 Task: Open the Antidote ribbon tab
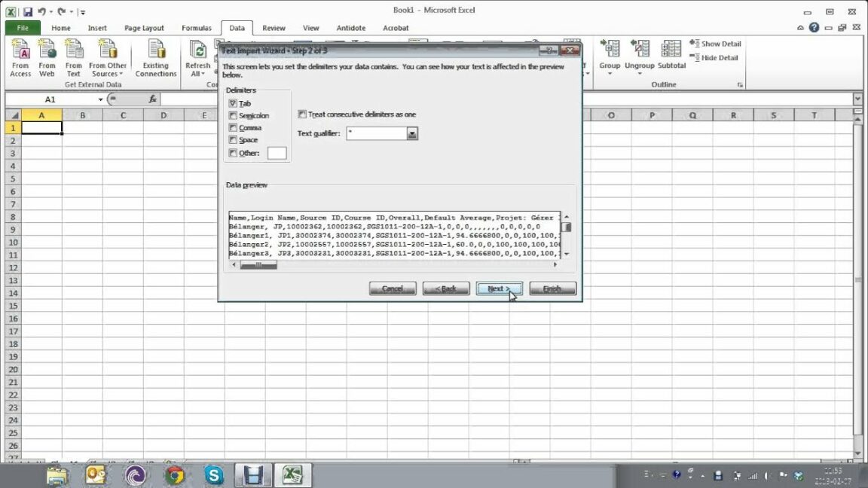tap(350, 27)
